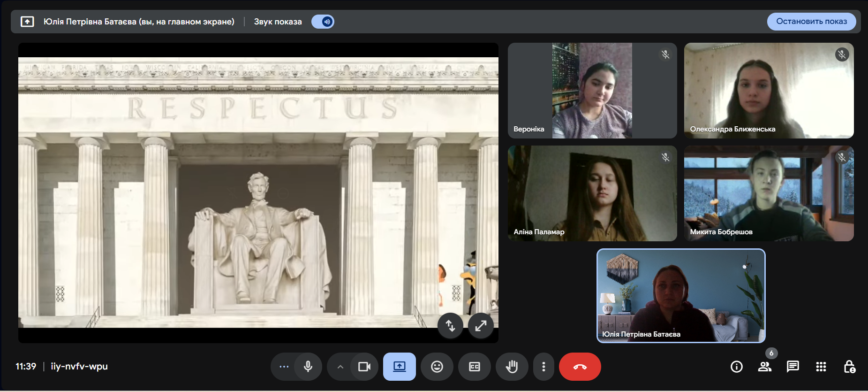Show the participants list
Viewport: 868px width, 392px height.
coord(764,367)
